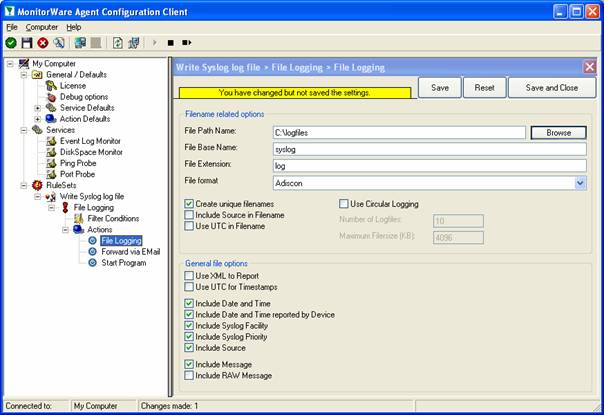The width and height of the screenshot is (604, 415).
Task: Select the RuleSets icon in tree
Action: coord(37,185)
